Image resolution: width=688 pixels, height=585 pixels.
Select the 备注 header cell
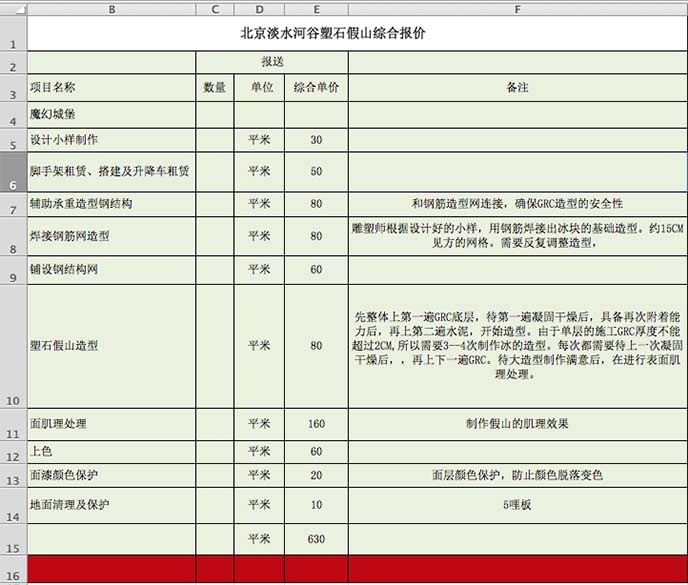point(517,88)
